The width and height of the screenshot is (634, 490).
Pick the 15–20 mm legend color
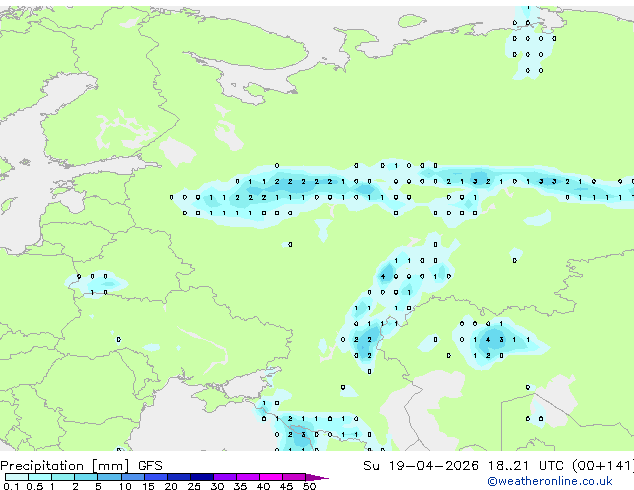(x=156, y=477)
